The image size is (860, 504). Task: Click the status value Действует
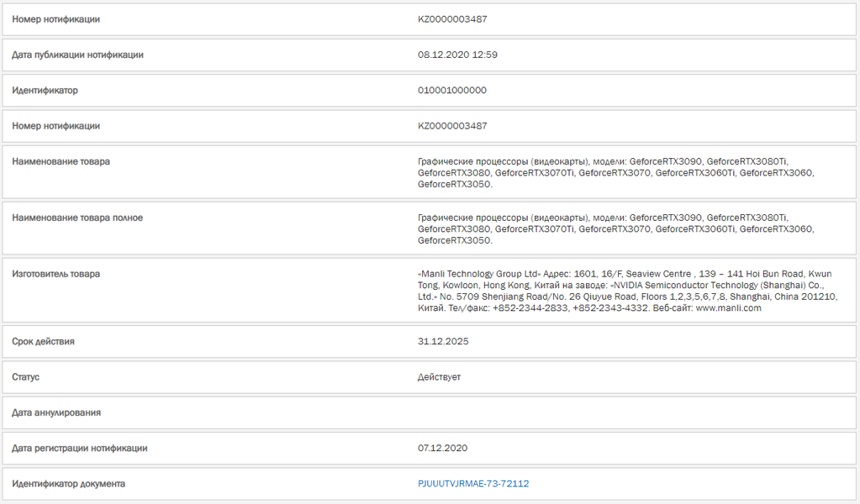(440, 377)
